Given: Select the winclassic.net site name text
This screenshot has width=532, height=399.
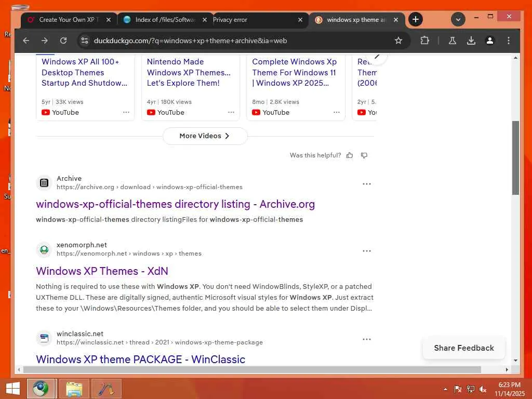Looking at the screenshot, I should pyautogui.click(x=80, y=334).
